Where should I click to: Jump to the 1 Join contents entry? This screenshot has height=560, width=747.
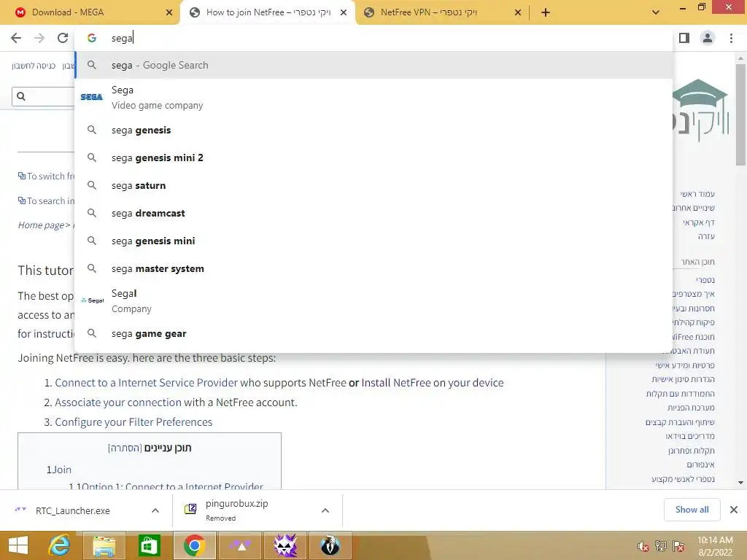click(x=59, y=470)
